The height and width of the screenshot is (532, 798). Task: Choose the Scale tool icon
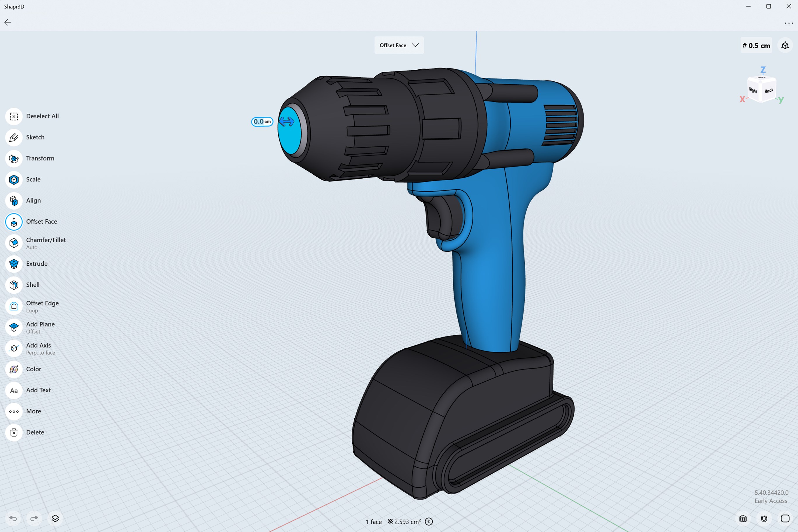(x=14, y=179)
